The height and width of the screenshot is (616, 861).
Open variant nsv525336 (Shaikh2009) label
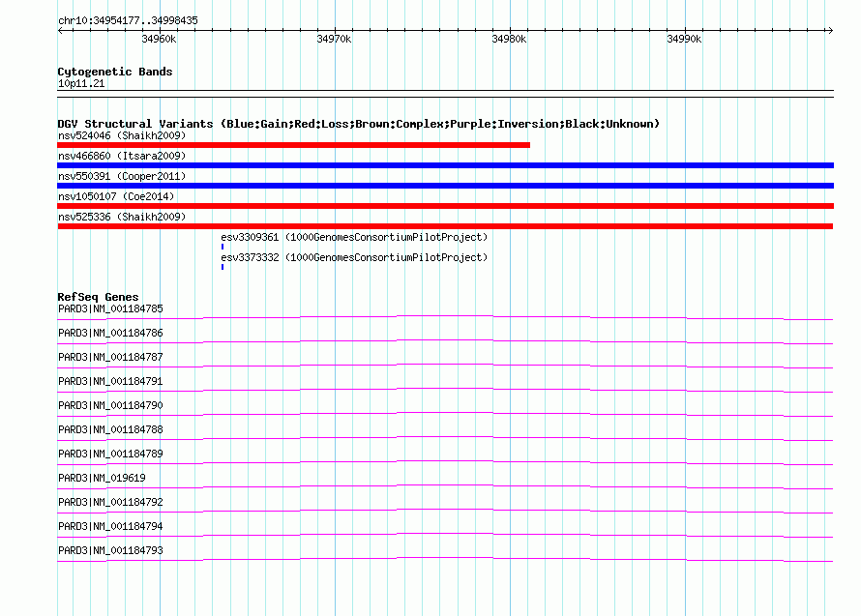[122, 217]
